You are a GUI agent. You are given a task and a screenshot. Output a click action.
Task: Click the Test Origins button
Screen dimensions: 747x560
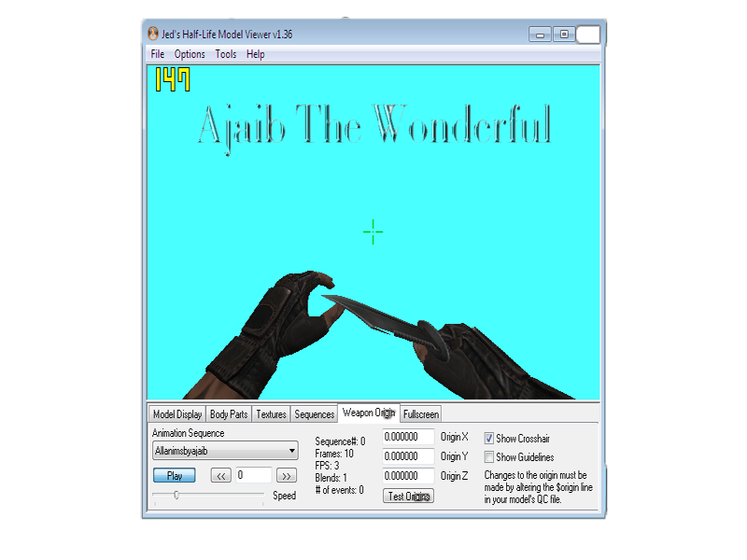tap(408, 497)
